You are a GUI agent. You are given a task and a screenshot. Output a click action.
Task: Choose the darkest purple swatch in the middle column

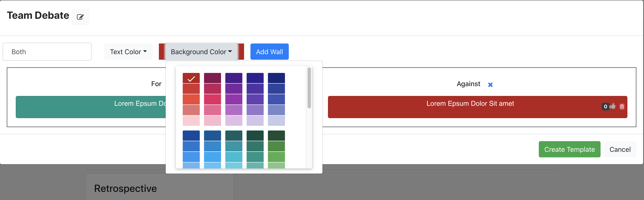[x=234, y=78]
